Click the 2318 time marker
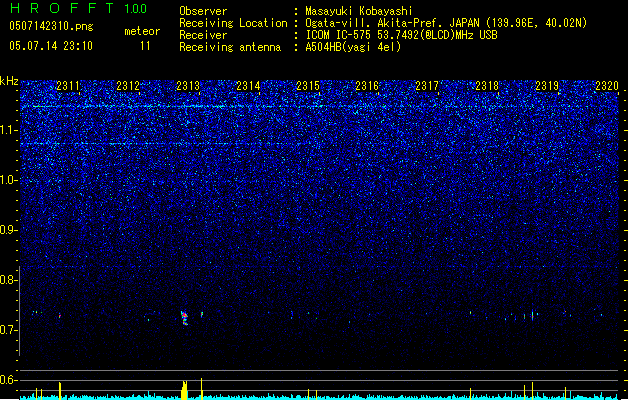The width and height of the screenshot is (629, 400). tap(487, 86)
